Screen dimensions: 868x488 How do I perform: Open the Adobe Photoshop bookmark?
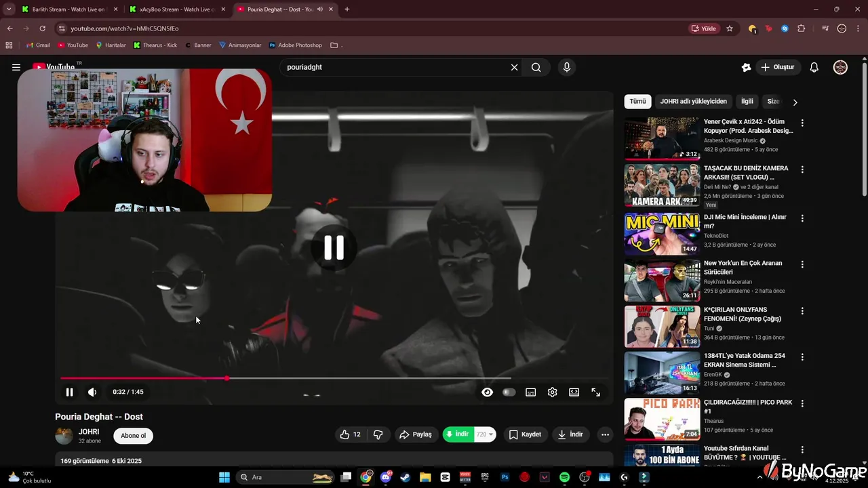(295, 45)
